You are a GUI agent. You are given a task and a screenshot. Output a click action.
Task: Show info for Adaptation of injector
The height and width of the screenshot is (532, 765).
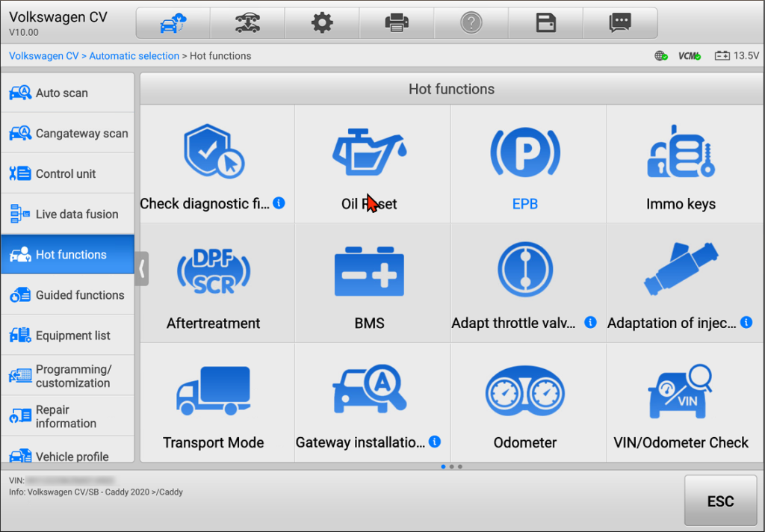coord(746,322)
